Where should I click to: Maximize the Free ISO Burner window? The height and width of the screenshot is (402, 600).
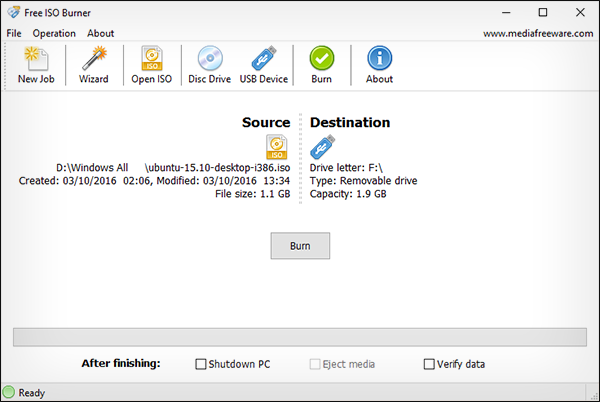pyautogui.click(x=543, y=12)
